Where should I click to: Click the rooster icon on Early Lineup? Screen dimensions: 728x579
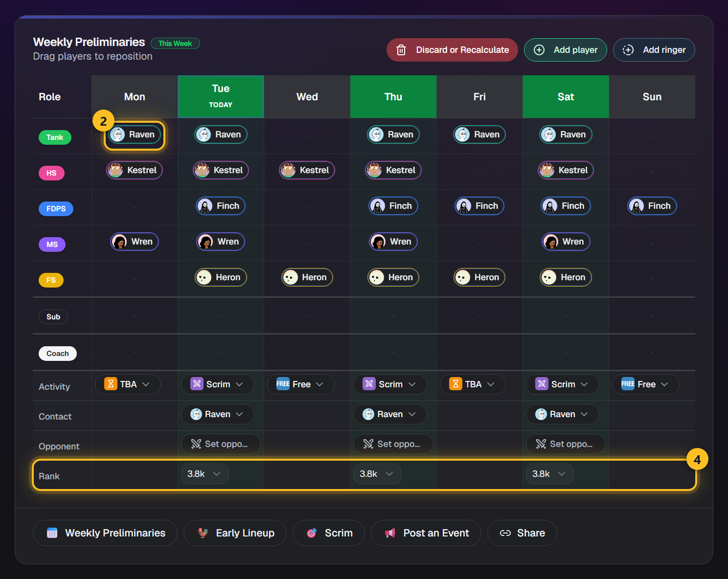click(x=203, y=533)
